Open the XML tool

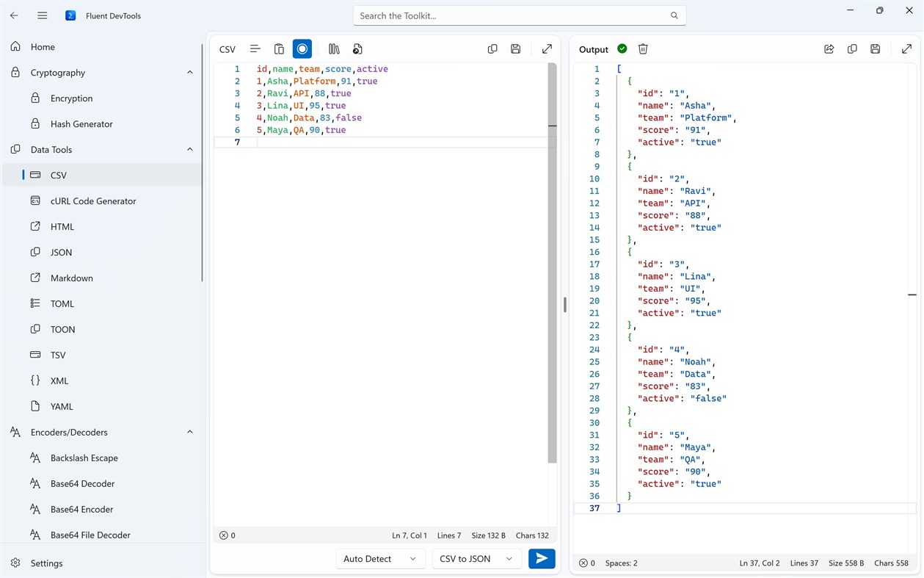103,381
